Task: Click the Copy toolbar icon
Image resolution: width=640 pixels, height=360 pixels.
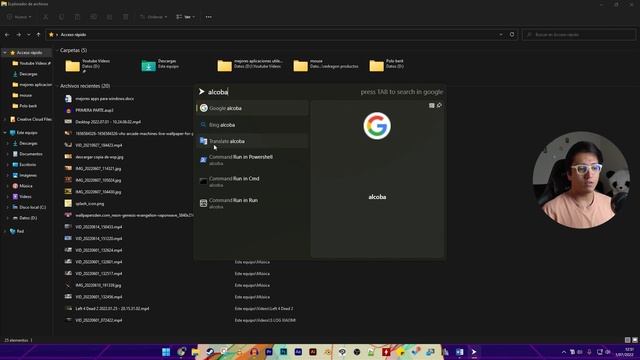Action: coord(61,17)
